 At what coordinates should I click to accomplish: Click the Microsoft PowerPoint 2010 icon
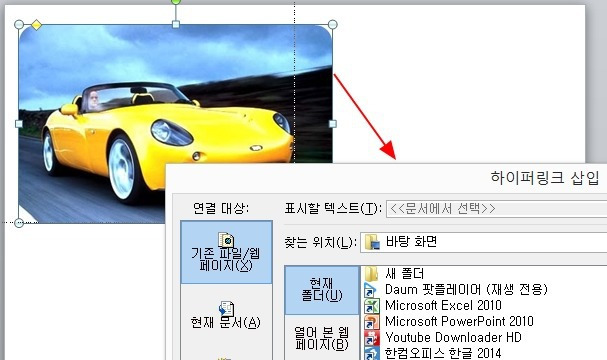click(372, 322)
